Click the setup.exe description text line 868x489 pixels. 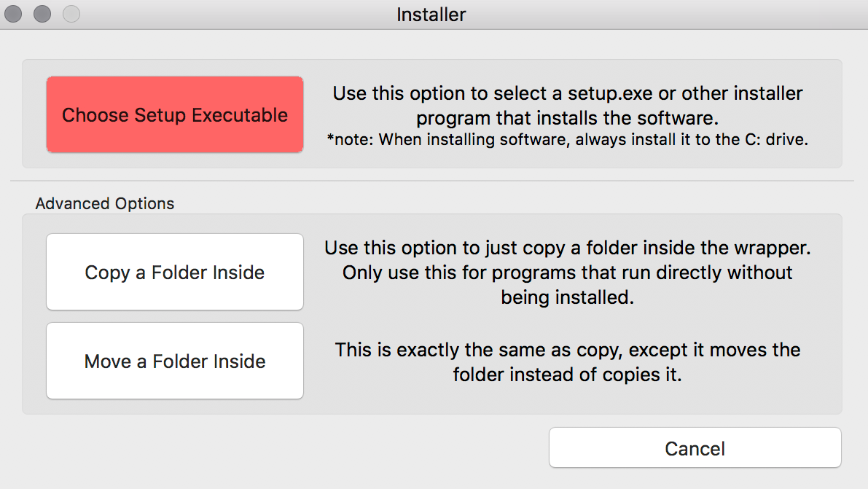tap(568, 93)
